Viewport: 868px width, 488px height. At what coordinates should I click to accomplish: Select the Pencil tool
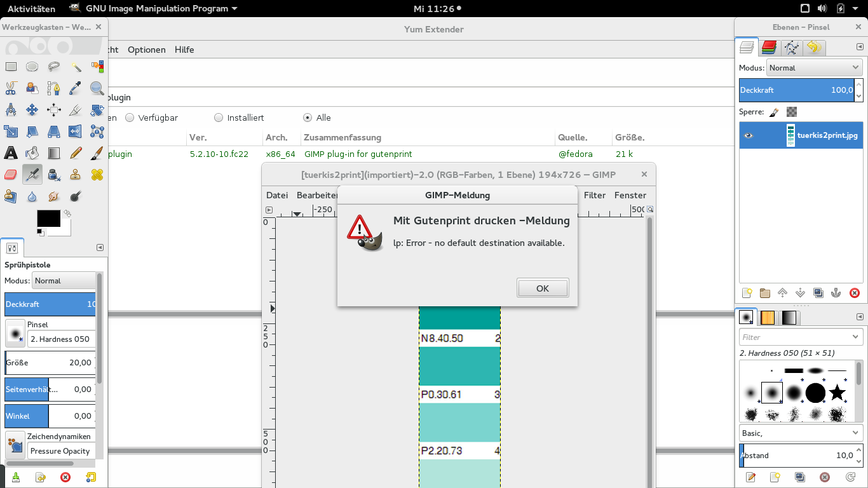(x=76, y=153)
